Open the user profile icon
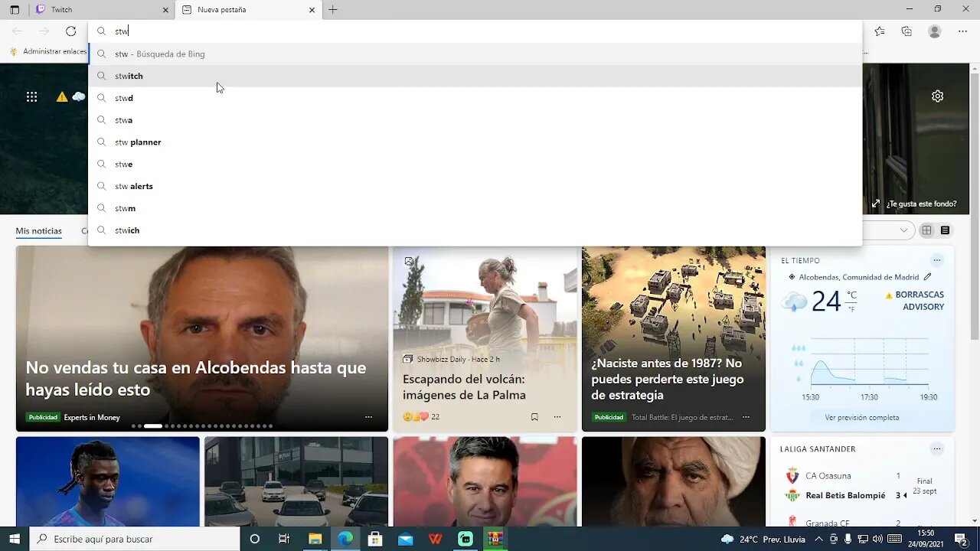The height and width of the screenshot is (551, 980). pyautogui.click(x=934, y=31)
